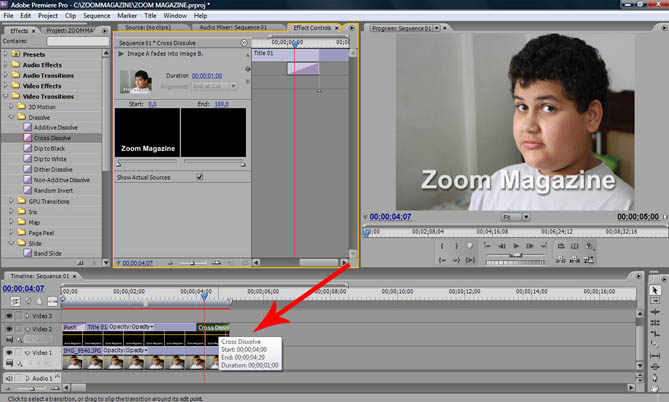Screen dimensions: 669x402
Task: Hide the Video 1 track output
Action: click(9, 353)
